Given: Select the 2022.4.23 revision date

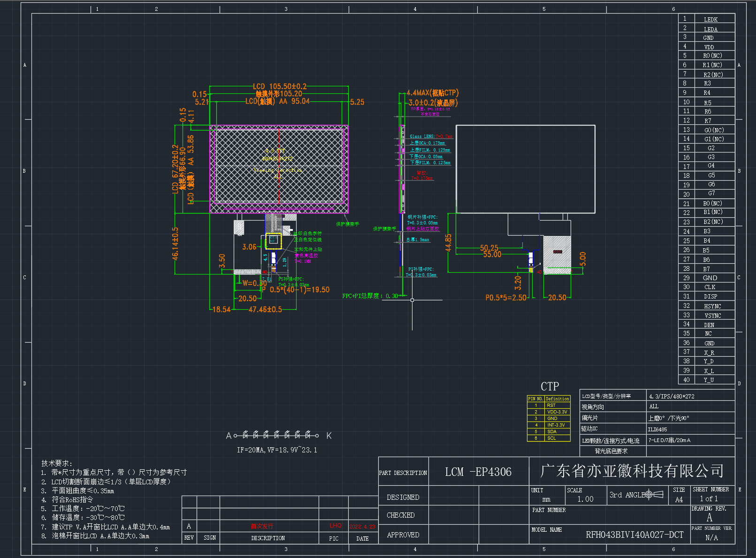Looking at the screenshot, I should point(362,526).
